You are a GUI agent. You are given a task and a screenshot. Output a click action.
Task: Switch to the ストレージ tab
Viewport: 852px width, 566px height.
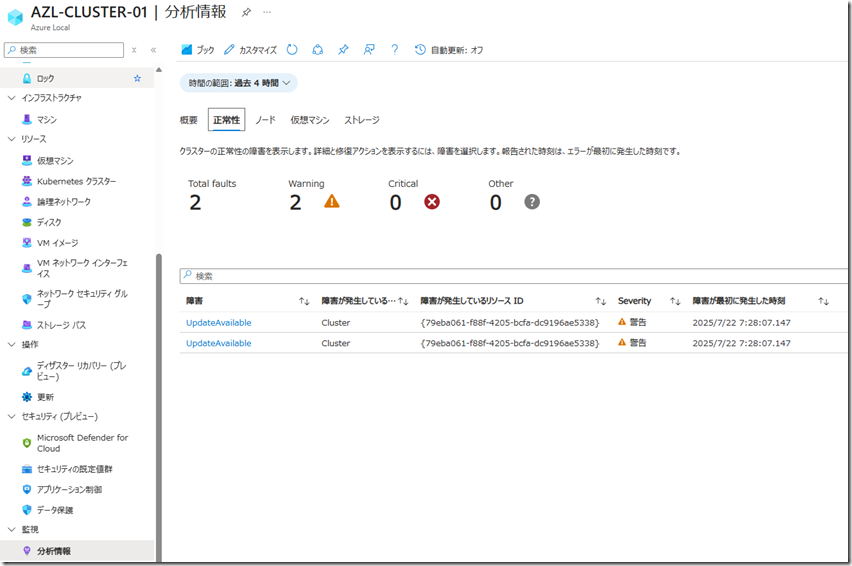click(362, 120)
